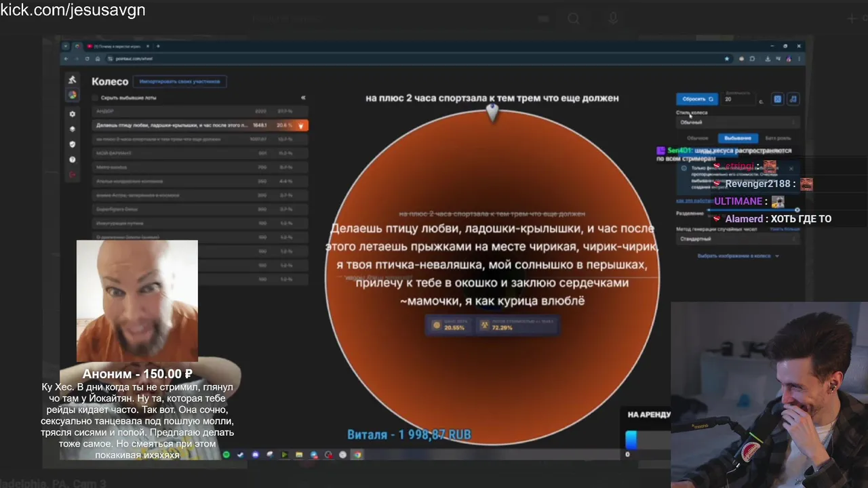Screen dimensions: 868x488
Task: Click 'Импортировать своих участников' button
Action: click(x=180, y=81)
